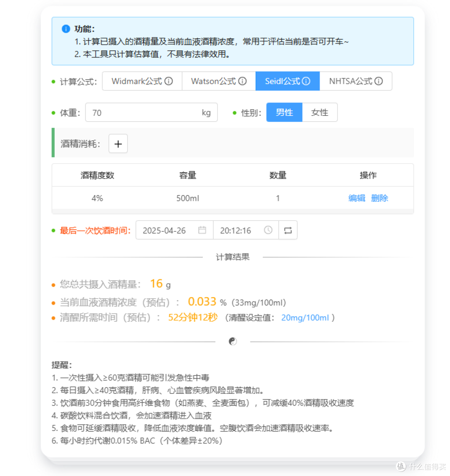The image size is (450, 476).
Task: Click the 计算结果 section heading
Action: [x=232, y=257]
